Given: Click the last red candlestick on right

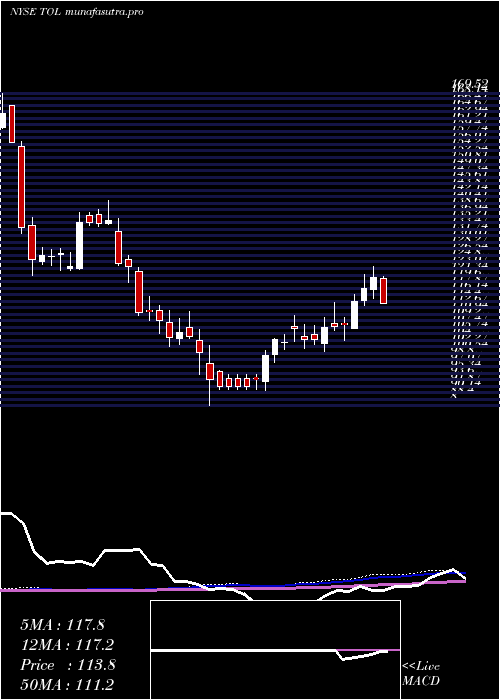Looking at the screenshot, I should point(383,291).
